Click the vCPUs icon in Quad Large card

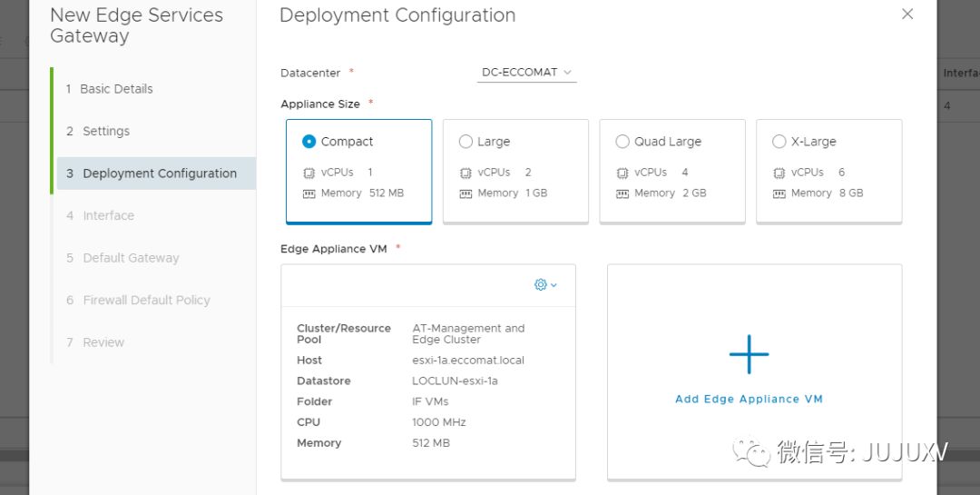pyautogui.click(x=622, y=173)
